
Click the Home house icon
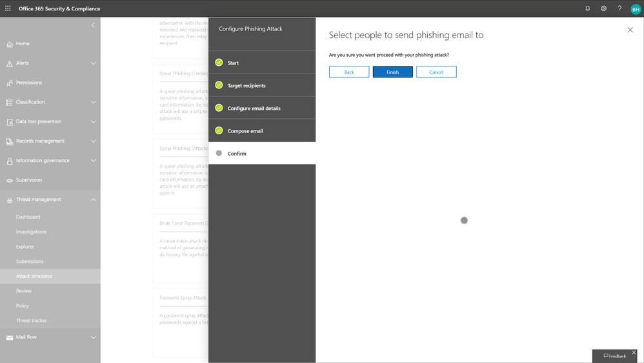(x=10, y=44)
